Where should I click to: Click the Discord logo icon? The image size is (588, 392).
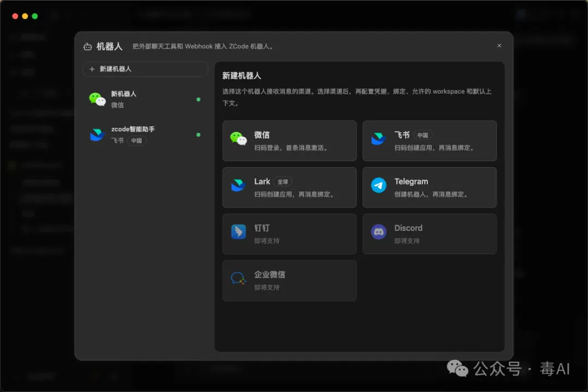click(379, 232)
